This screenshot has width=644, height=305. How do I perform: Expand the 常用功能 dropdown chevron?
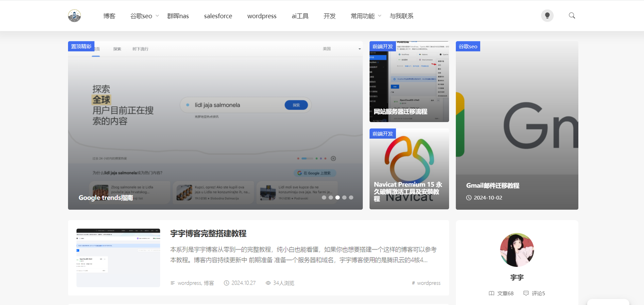pos(380,16)
